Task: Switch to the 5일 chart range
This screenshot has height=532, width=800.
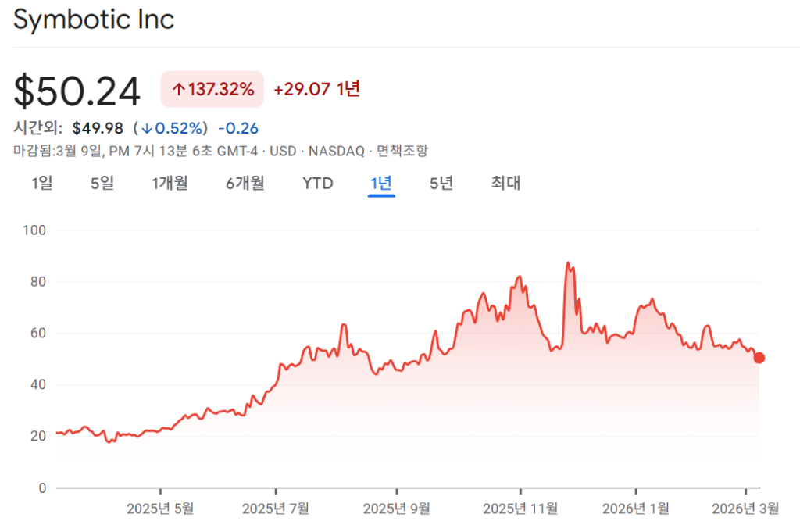Action: 102,184
